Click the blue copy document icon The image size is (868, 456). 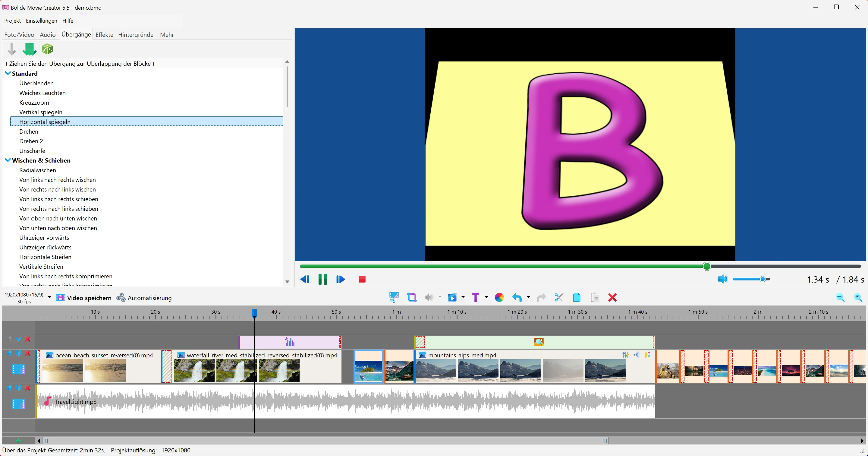pos(577,297)
